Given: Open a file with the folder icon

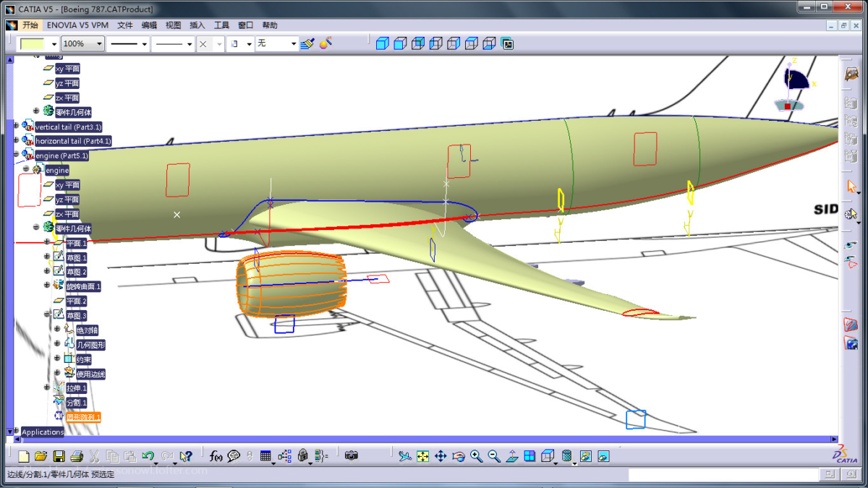Looking at the screenshot, I should (x=41, y=456).
